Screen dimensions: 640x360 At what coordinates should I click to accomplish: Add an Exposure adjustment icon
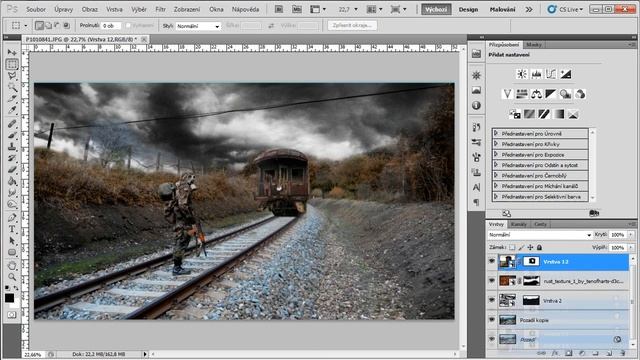point(565,74)
